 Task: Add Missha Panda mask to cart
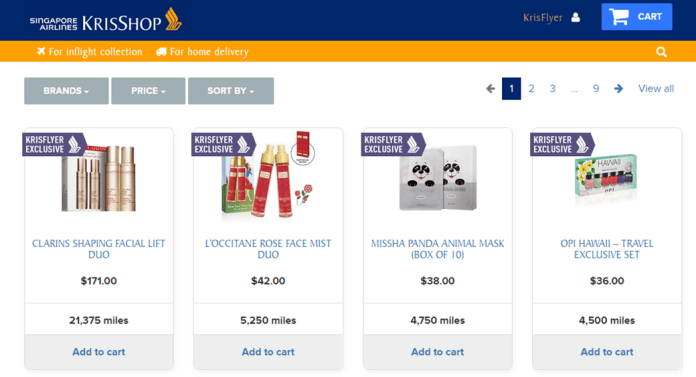(x=437, y=352)
